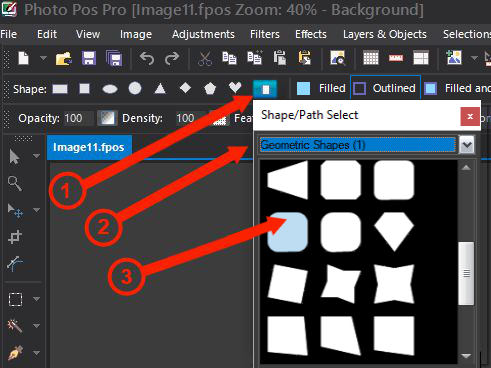This screenshot has height=368, width=491.
Task: Switch to Outlined shape mode
Action: pyautogui.click(x=385, y=88)
